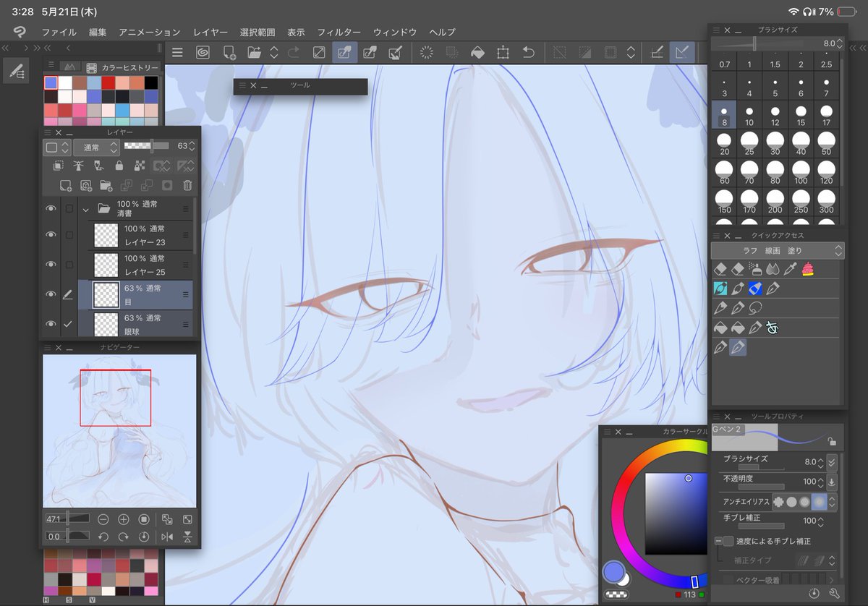Flip canvas horizontally in Navigator
Screen dimensions: 868x606
click(167, 537)
